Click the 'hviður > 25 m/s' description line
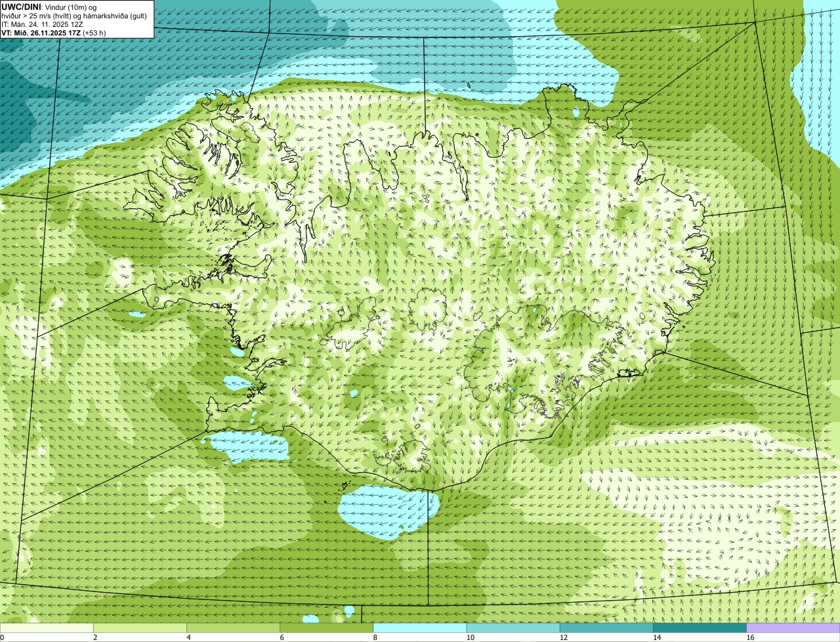Screen dimensions: 840x642 (74, 16)
